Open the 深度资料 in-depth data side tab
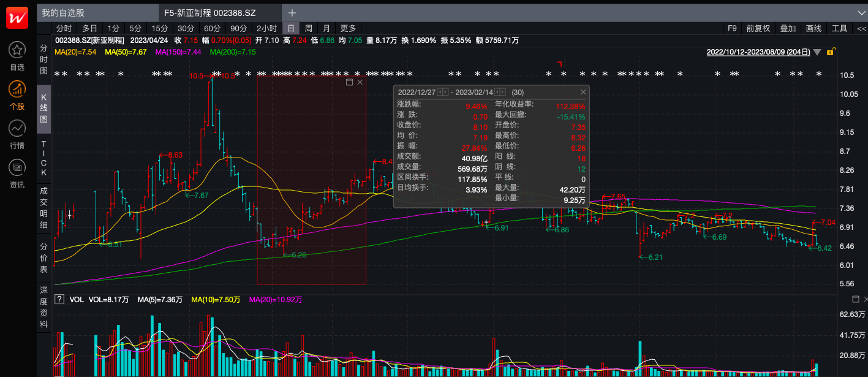This screenshot has width=868, height=377. tap(43, 307)
